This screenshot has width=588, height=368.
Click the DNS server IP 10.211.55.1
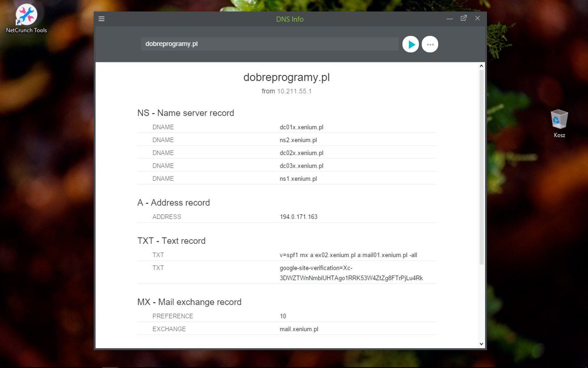(x=294, y=91)
